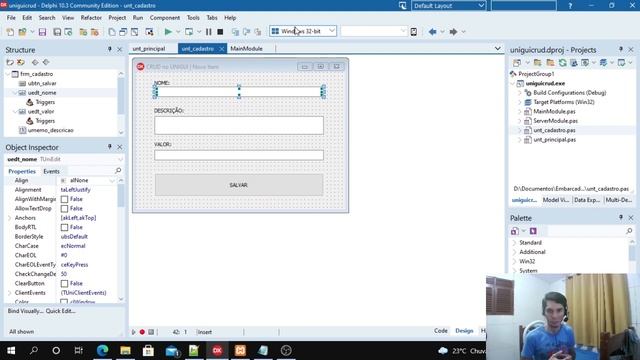Click the Save All icon
The width and height of the screenshot is (640, 360).
pos(57,31)
